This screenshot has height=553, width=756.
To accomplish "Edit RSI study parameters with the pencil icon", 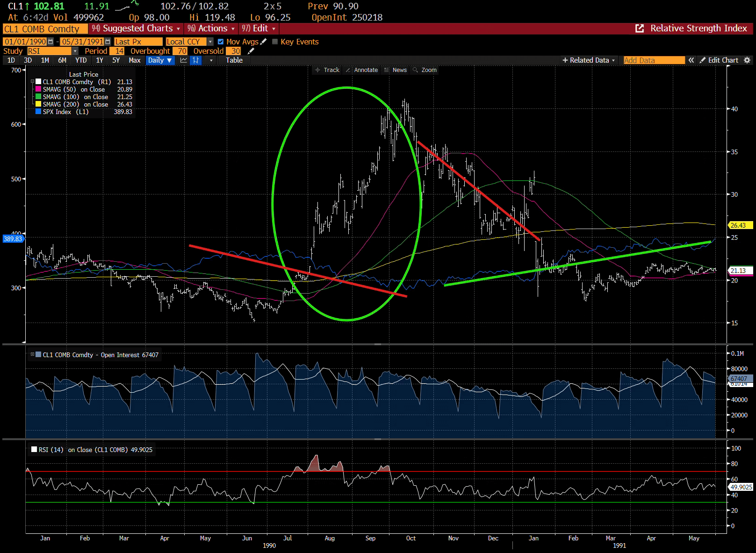I will tap(251, 51).
